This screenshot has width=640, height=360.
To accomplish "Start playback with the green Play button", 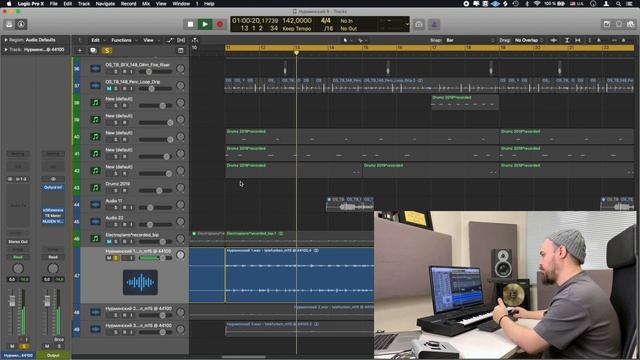I will click(x=205, y=24).
